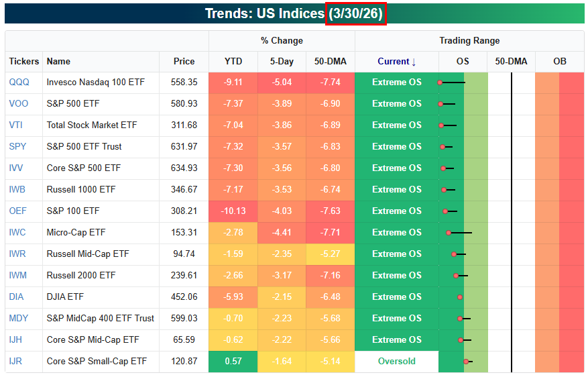Click the IJR Oversold status cell
The width and height of the screenshot is (588, 375).
point(397,362)
